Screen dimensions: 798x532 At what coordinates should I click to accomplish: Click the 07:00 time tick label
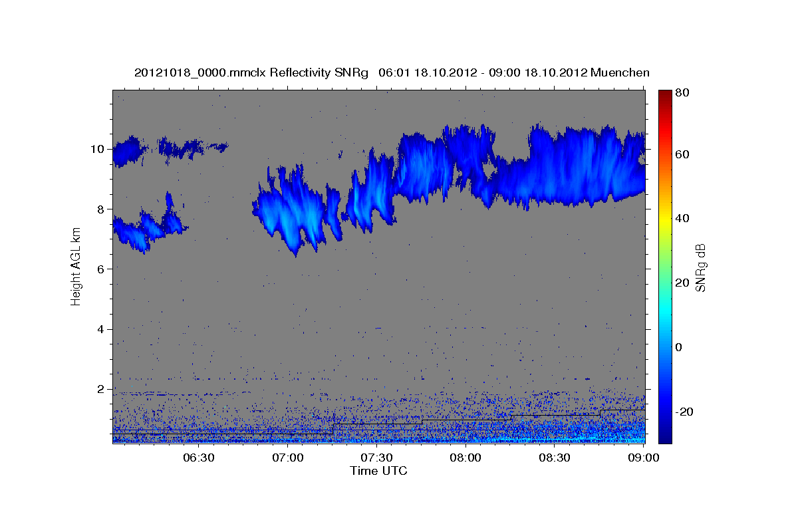(x=289, y=458)
